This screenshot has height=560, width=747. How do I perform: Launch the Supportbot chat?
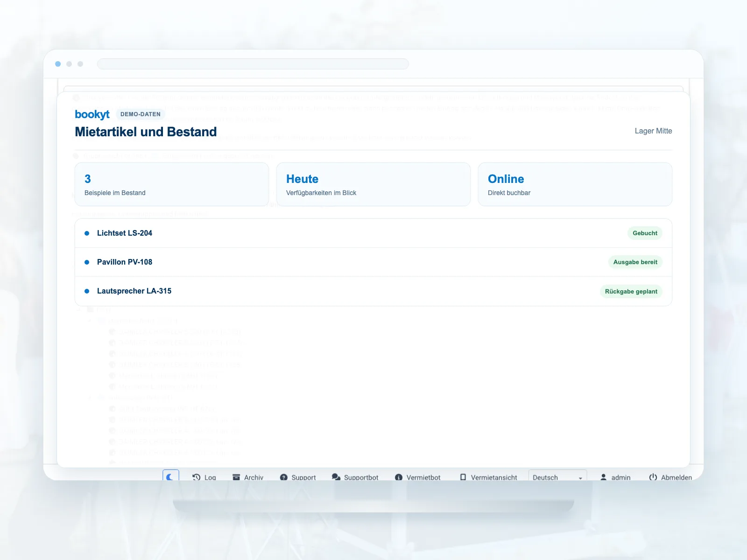tap(355, 477)
